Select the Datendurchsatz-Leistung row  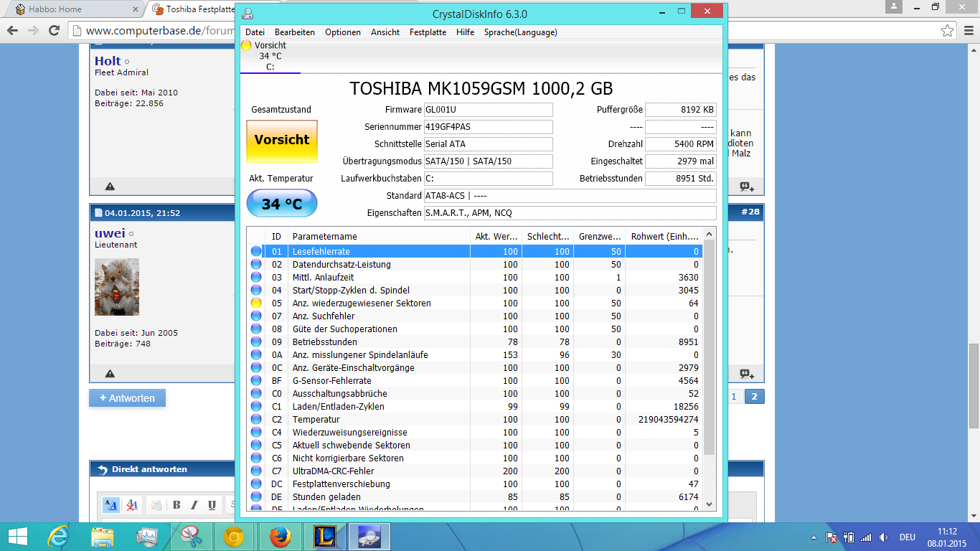click(475, 265)
